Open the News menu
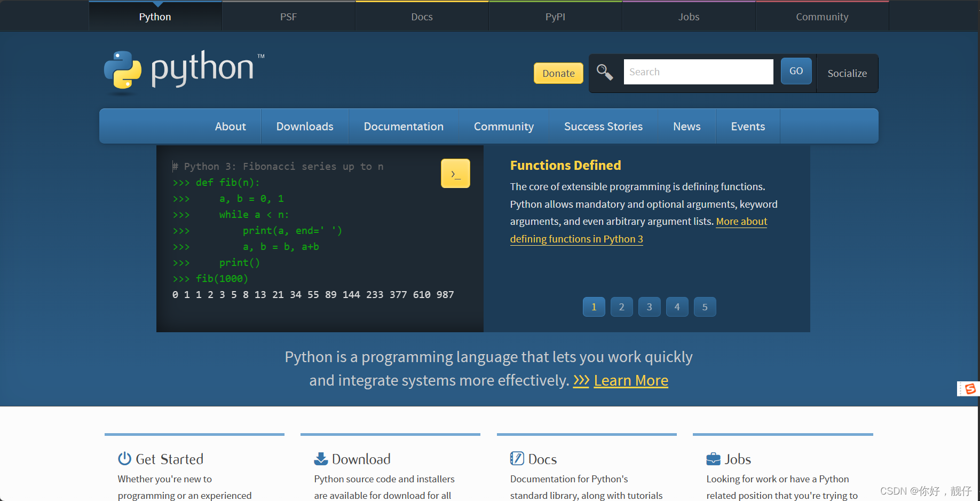Screen dimensions: 980x501 point(687,126)
